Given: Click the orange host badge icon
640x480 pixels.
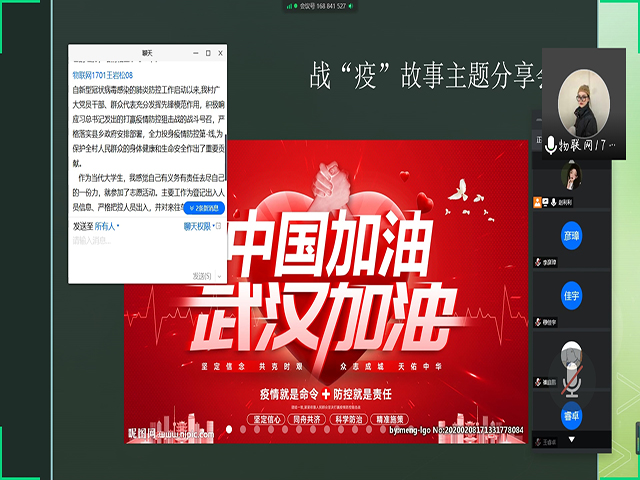Looking at the screenshot, I should click(x=538, y=202).
